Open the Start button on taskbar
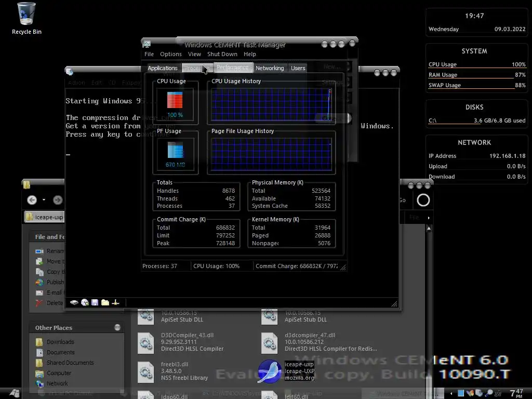Image resolution: width=532 pixels, height=399 pixels. [x=14, y=393]
